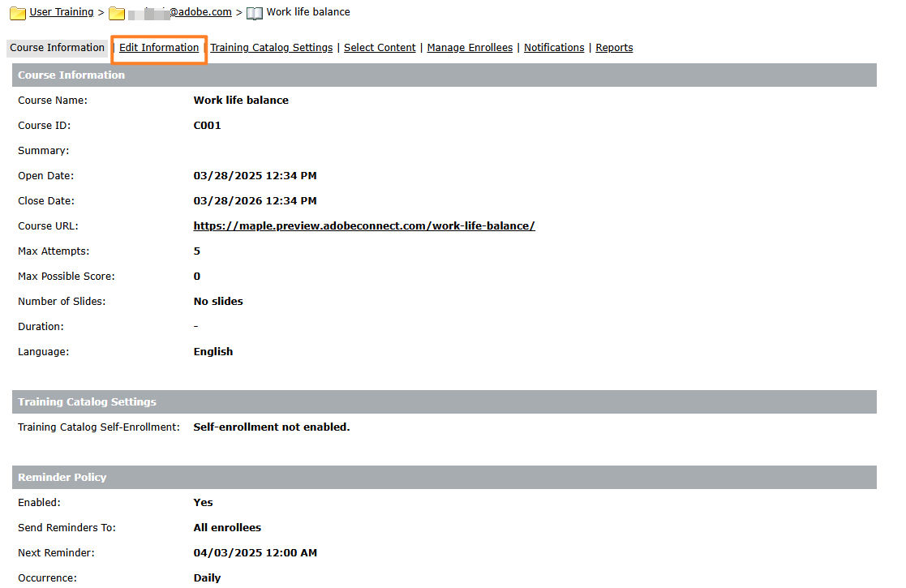Click the Language value English

tap(213, 352)
